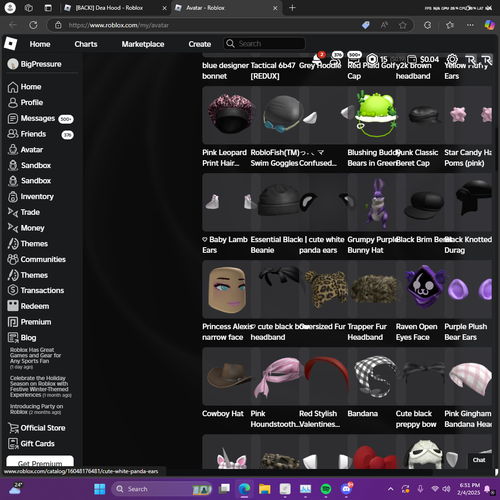The width and height of the screenshot is (500, 500).
Task: Open Money in the sidebar
Action: 26,228
